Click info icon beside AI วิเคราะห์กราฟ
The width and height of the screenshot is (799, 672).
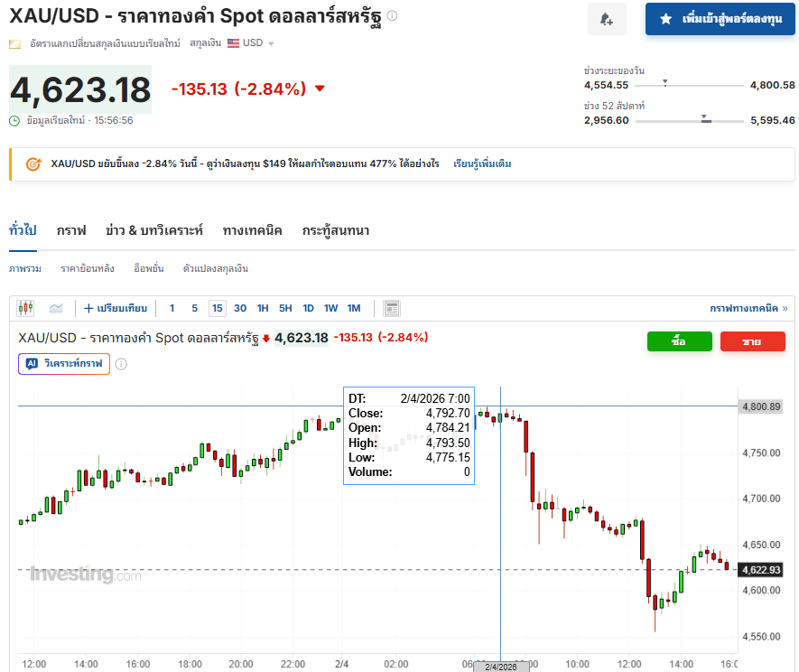(121, 364)
